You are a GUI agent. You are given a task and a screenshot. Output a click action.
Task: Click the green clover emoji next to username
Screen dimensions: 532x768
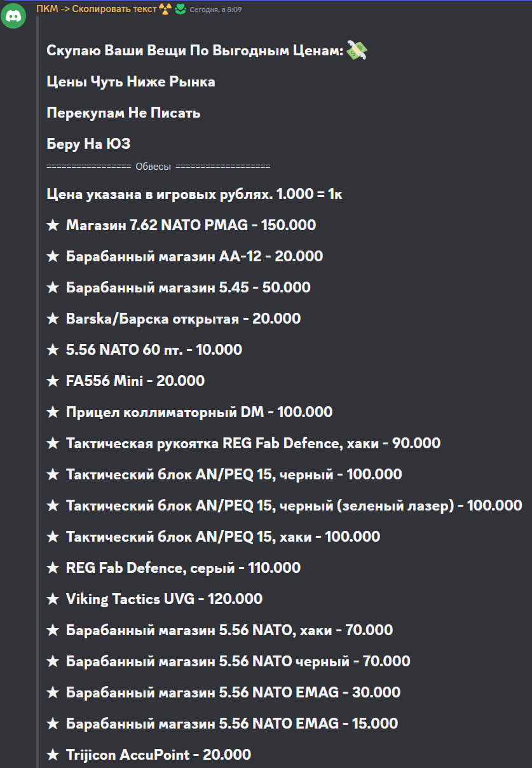pos(181,9)
